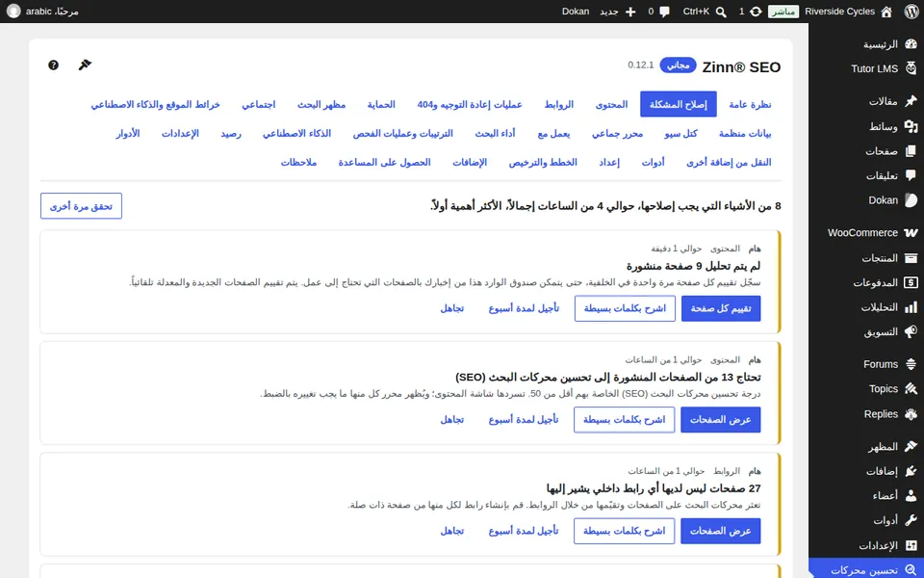This screenshot has height=578, width=924.
Task: Open the كتل سيو tab
Action: tap(680, 133)
